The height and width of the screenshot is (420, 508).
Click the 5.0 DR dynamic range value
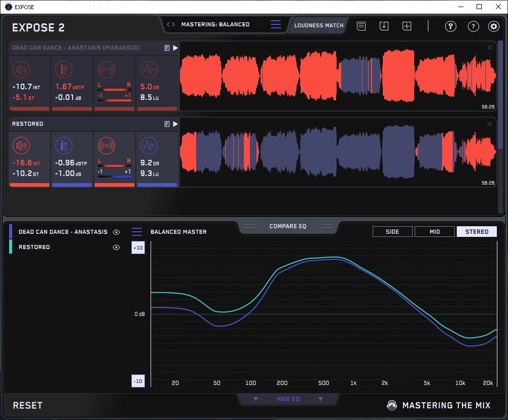pyautogui.click(x=150, y=87)
